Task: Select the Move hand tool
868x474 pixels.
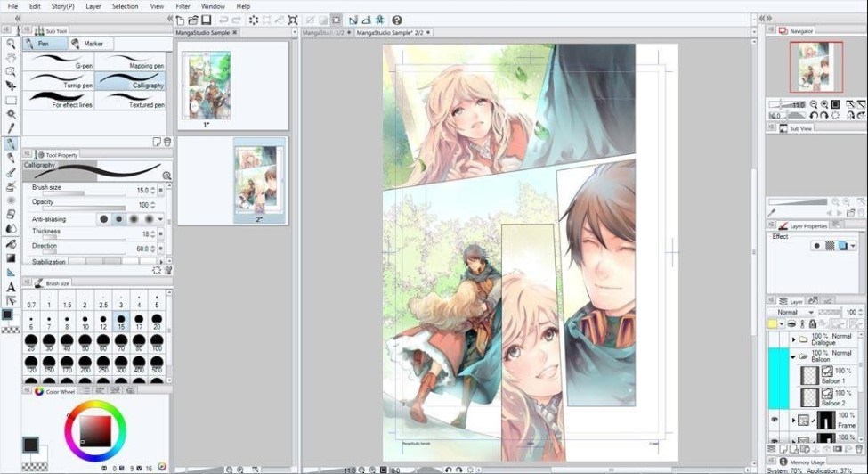Action: pos(11,58)
